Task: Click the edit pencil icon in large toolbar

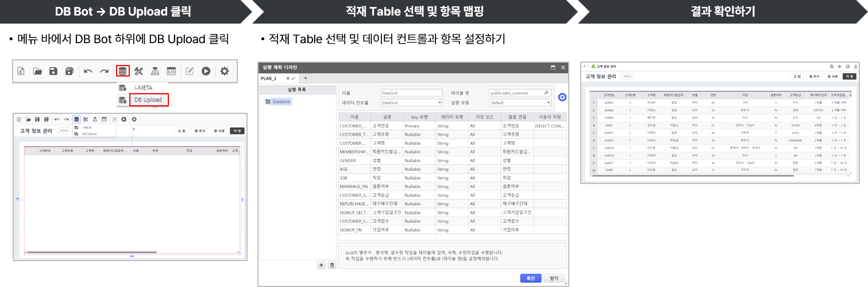Action: tap(190, 71)
